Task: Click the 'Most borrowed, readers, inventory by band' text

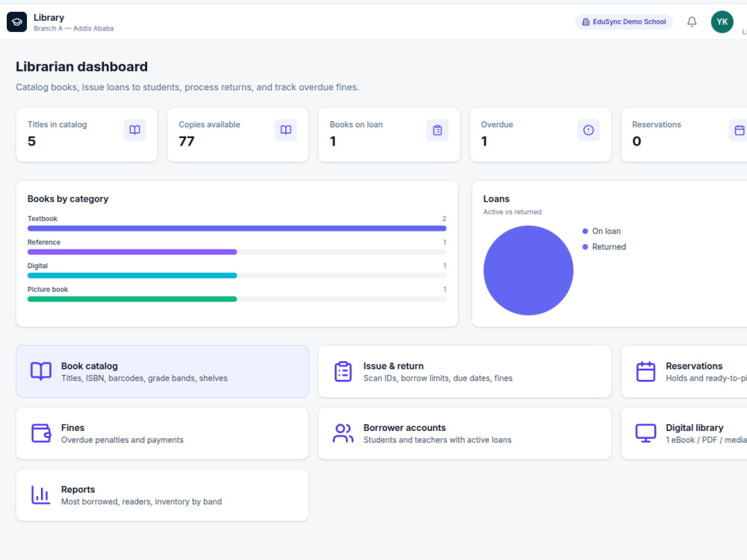Action: pos(141,502)
